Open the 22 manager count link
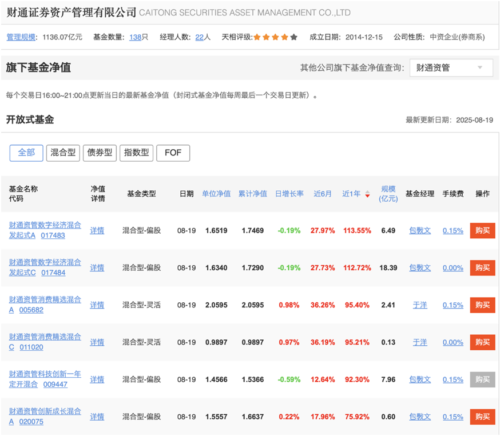This screenshot has width=504, height=436. [199, 37]
